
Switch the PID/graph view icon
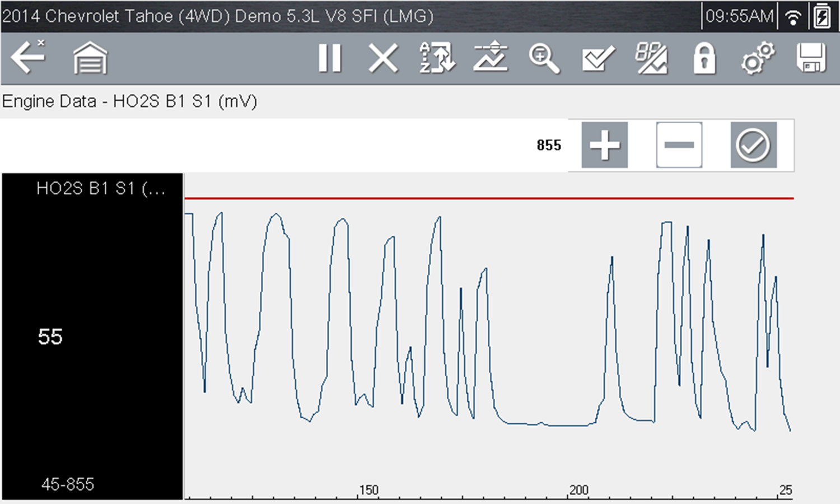click(651, 58)
